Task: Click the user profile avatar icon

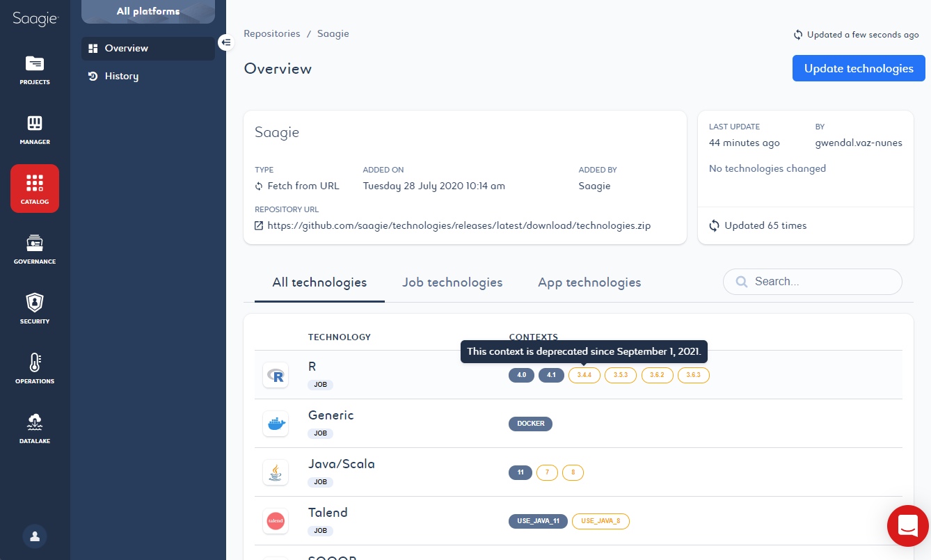Action: (x=35, y=536)
